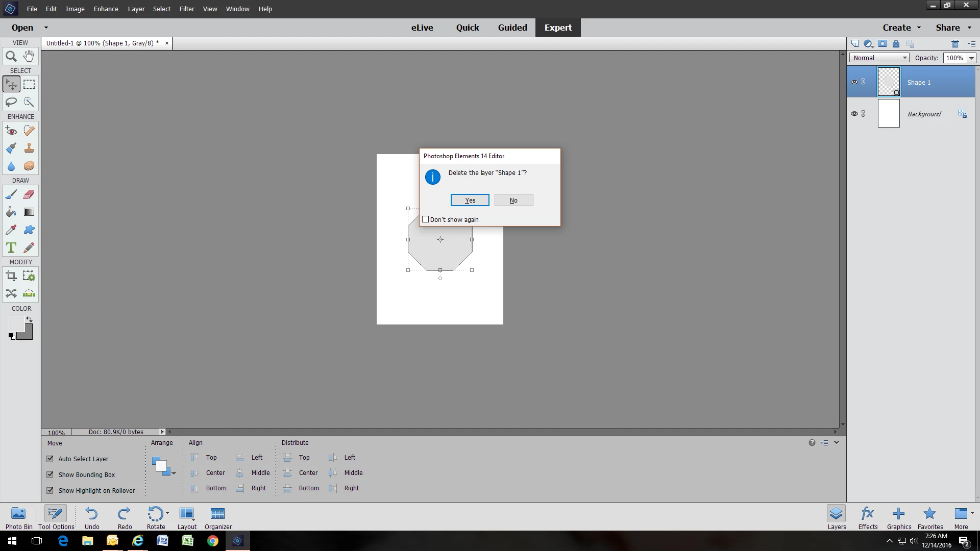Screen dimensions: 980x551
Task: Select the Lasso tool
Action: [11, 102]
